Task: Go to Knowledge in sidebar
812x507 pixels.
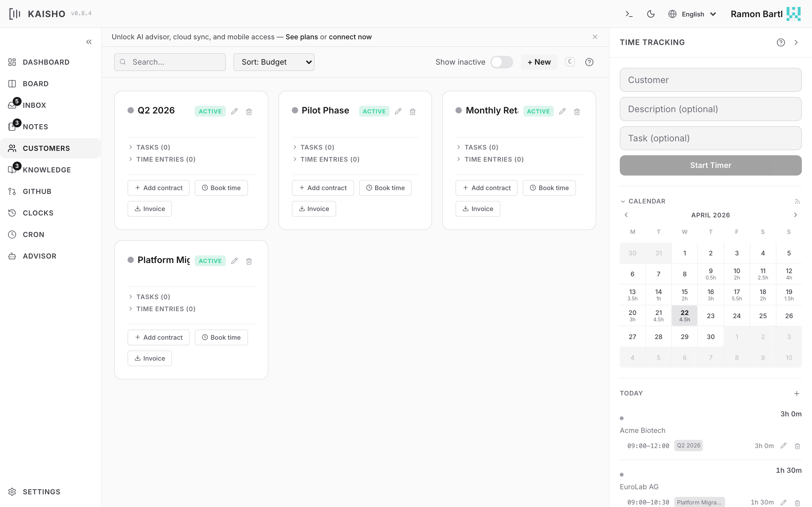Action: (47, 170)
